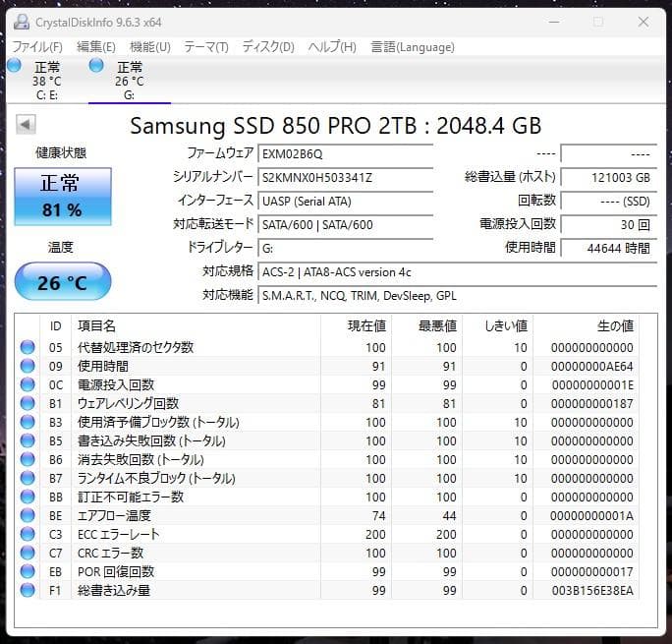Click the status icon of row B6
Viewport: 672px width, 644px height.
click(x=28, y=459)
